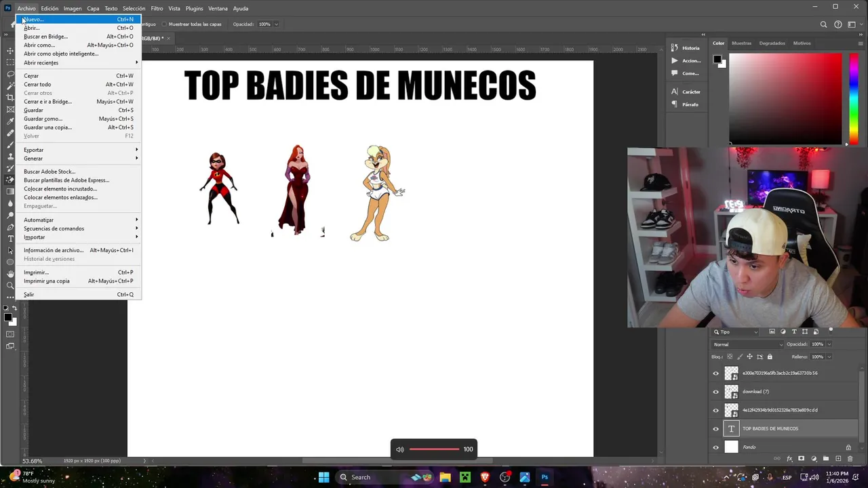Viewport: 868px width, 488px height.
Task: Switch to the Motivos tab
Action: [802, 43]
